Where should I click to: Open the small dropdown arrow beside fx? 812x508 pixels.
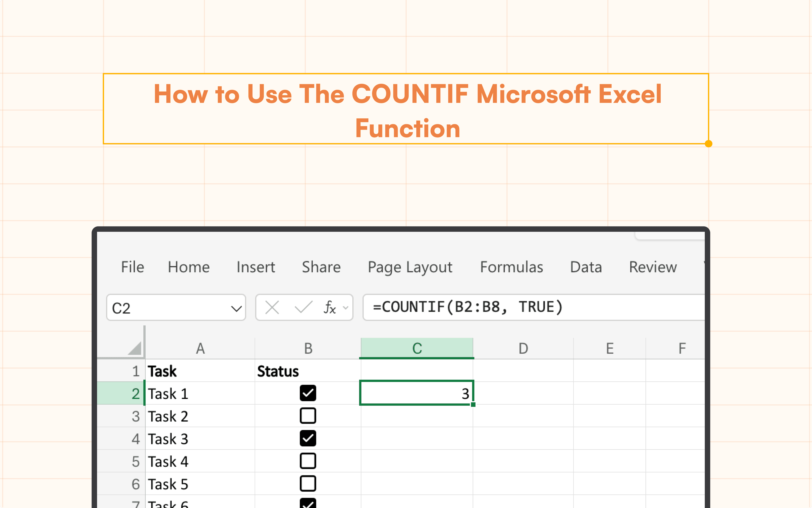pyautogui.click(x=346, y=307)
